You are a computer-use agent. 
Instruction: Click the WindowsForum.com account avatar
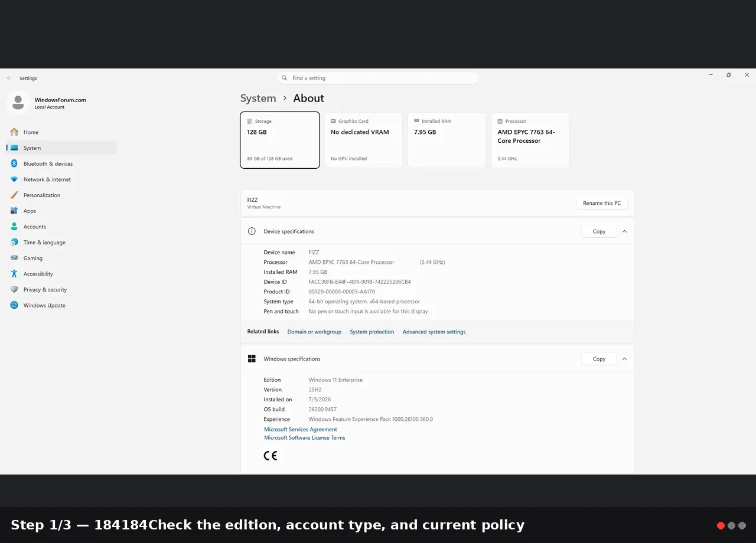[18, 103]
